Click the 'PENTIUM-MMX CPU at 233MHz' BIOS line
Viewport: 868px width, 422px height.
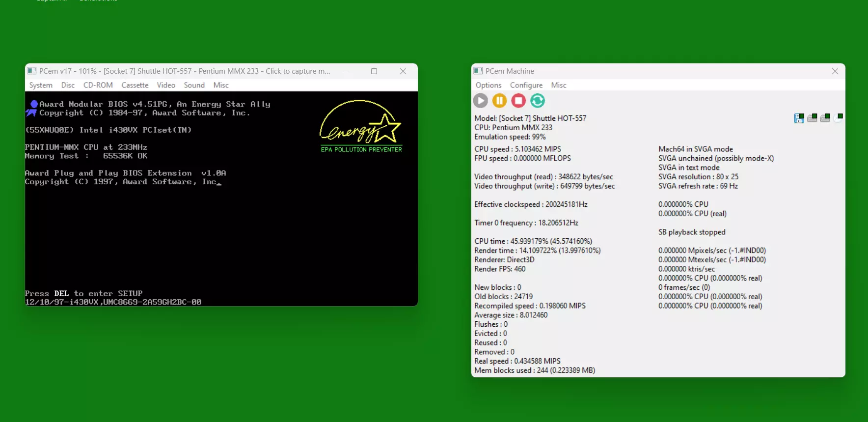86,147
